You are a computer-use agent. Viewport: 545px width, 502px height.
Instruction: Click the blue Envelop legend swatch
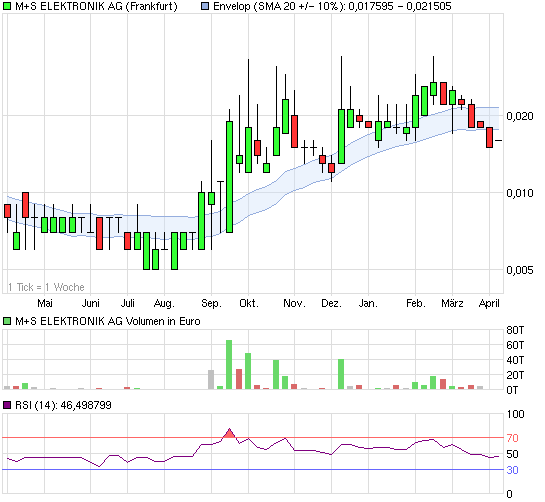[x=205, y=6]
